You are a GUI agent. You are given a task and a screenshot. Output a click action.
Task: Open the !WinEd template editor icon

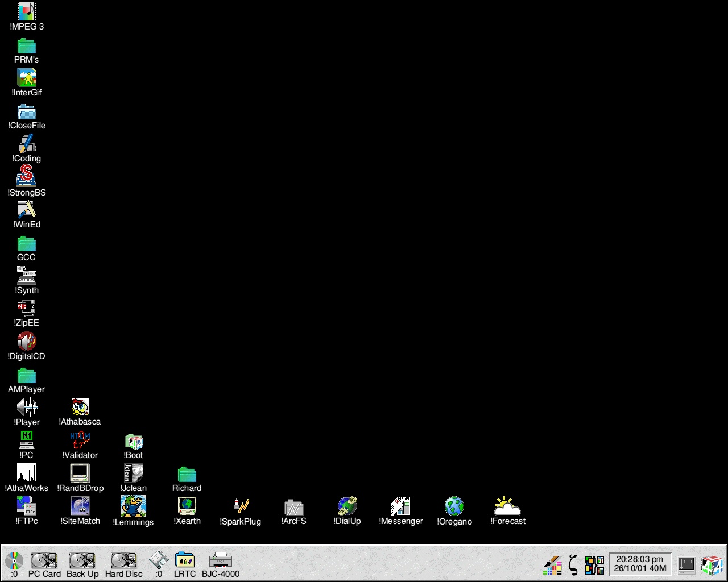point(27,215)
